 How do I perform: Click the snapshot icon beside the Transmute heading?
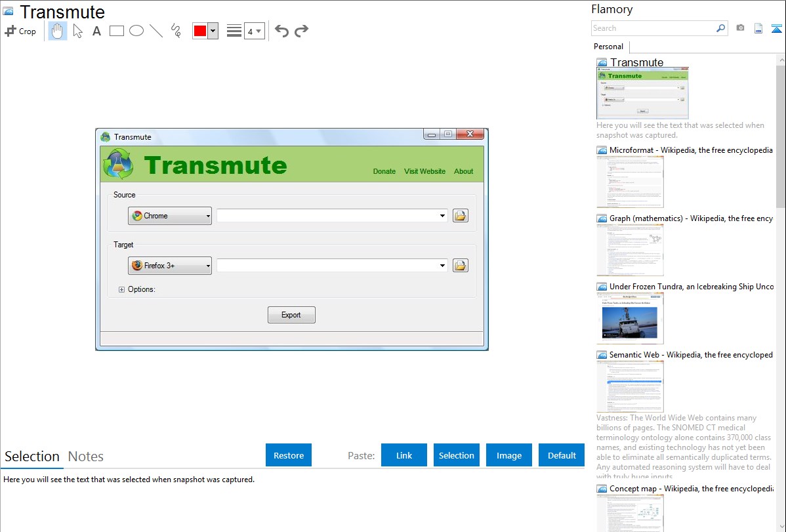pos(8,12)
